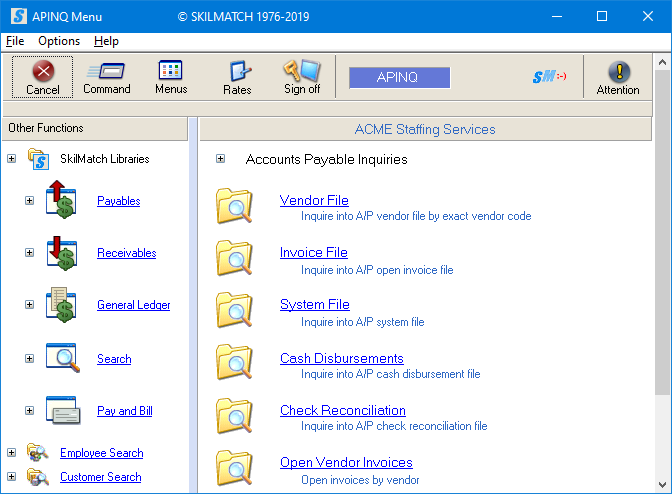Image resolution: width=672 pixels, height=494 pixels.
Task: Click 'Inquire into A/P open invoice file' text
Action: (377, 270)
